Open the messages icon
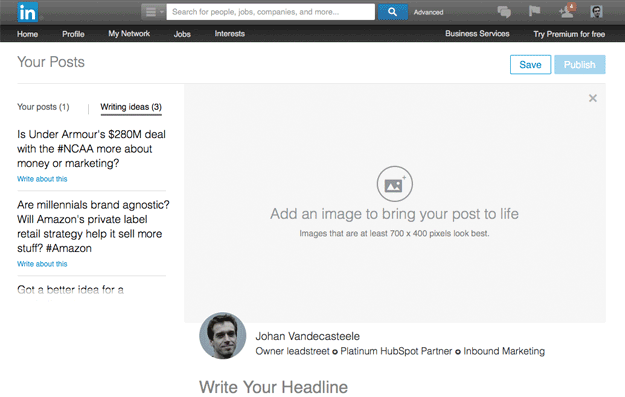Viewport: 625px width, 397px height. [504, 12]
